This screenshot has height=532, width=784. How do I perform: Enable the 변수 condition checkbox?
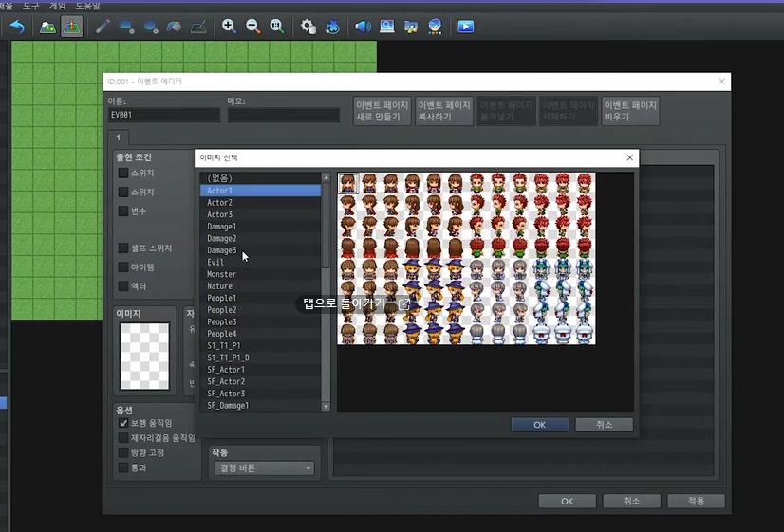coord(123,211)
